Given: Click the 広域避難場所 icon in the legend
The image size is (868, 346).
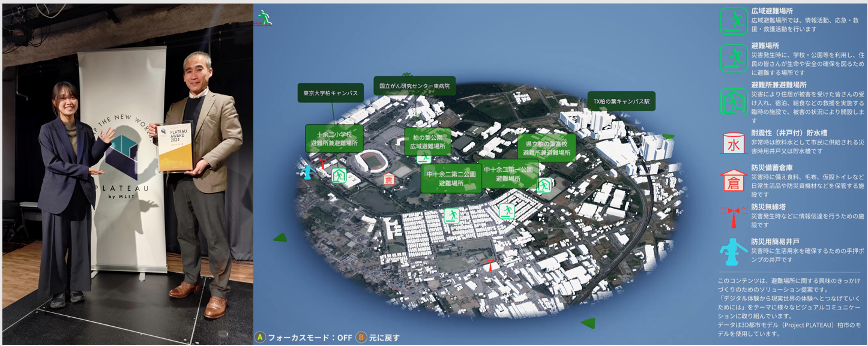Looking at the screenshot, I should coord(733,21).
